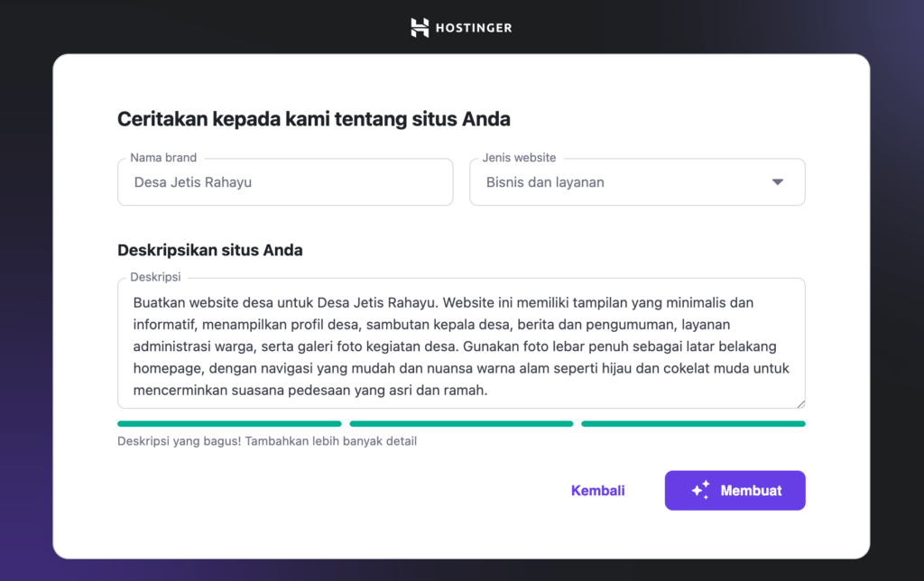Click the hint 'Deskripsi yang bagus!' message
The height and width of the screenshot is (581, 924).
click(266, 440)
